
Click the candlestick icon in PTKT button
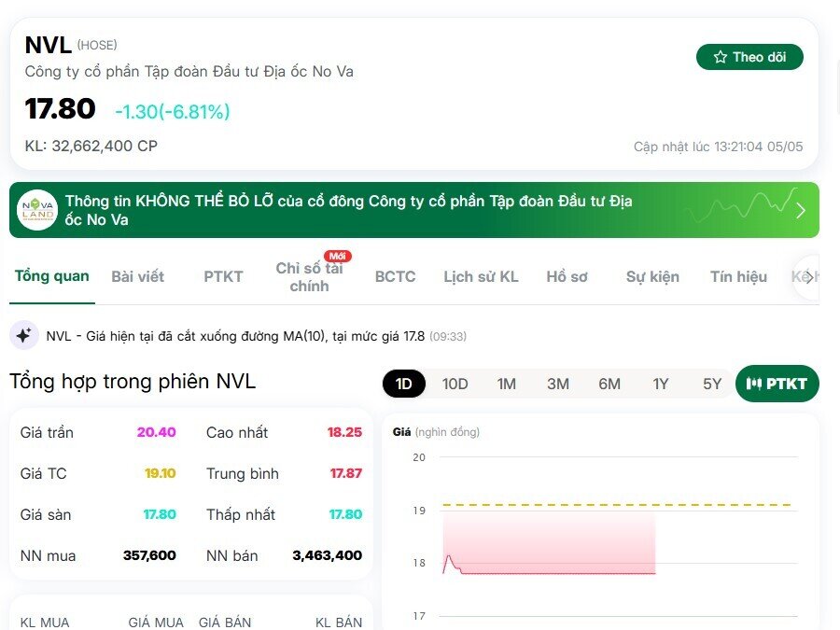pyautogui.click(x=754, y=384)
